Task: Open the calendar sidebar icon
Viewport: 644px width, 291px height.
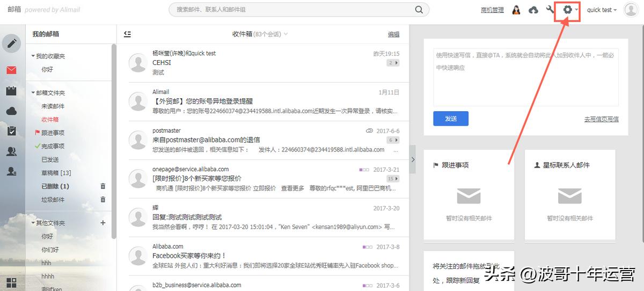Action: pos(11,91)
